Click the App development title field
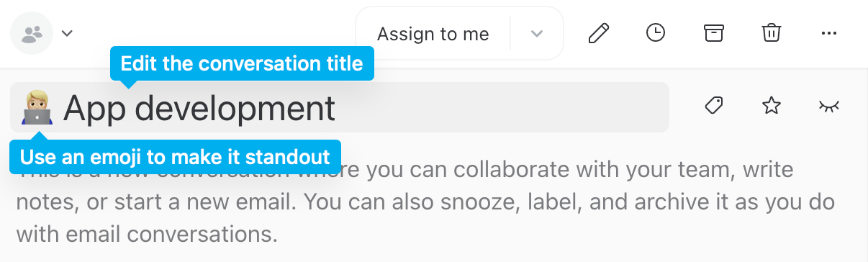This screenshot has width=868, height=262. [340, 107]
